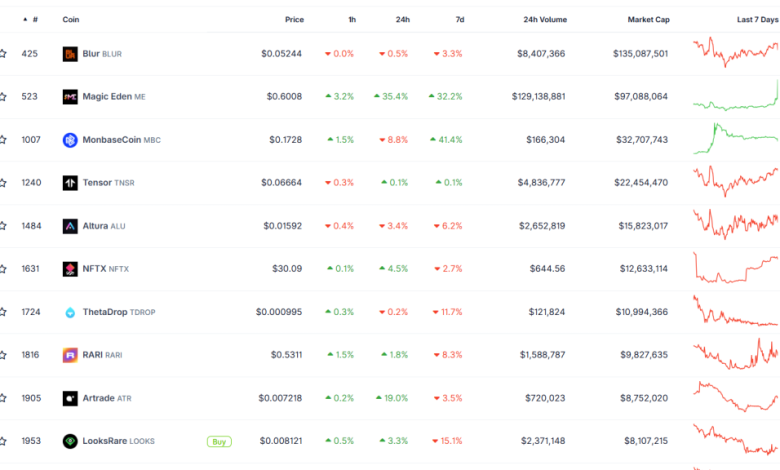Click the Buy button for LooksRare

[x=218, y=441]
